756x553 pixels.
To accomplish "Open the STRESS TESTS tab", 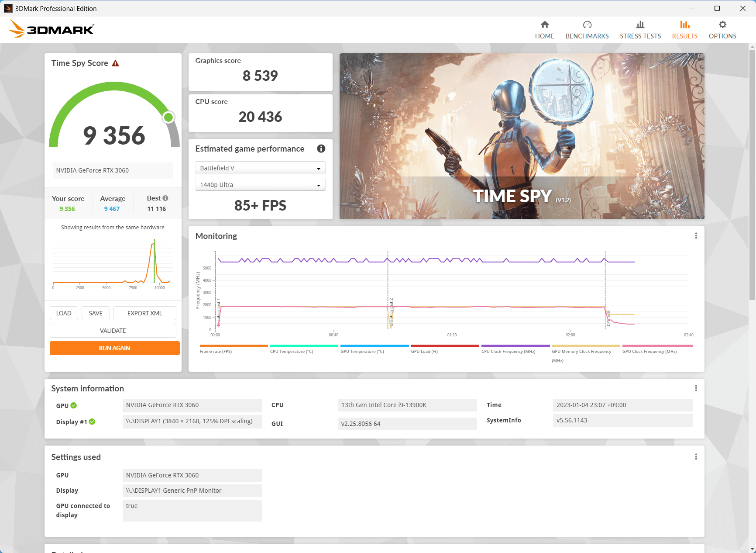I will pyautogui.click(x=640, y=30).
